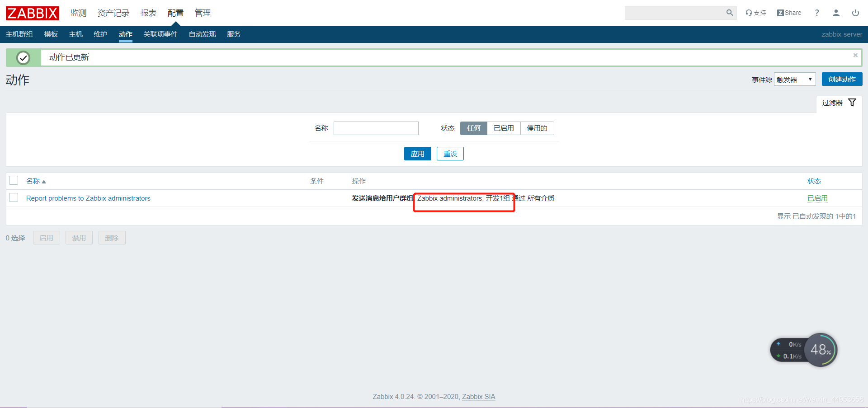
Task: Go to 服务 submenu
Action: click(234, 34)
